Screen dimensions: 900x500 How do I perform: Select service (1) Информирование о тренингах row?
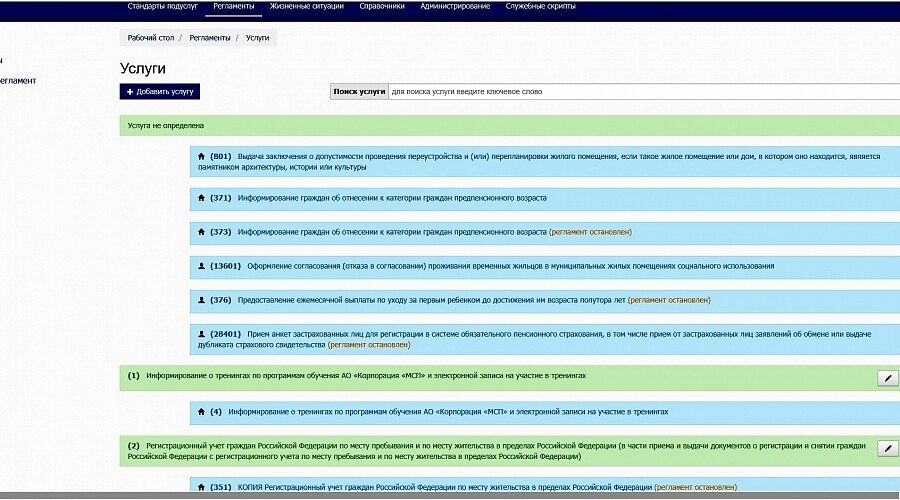[365, 375]
